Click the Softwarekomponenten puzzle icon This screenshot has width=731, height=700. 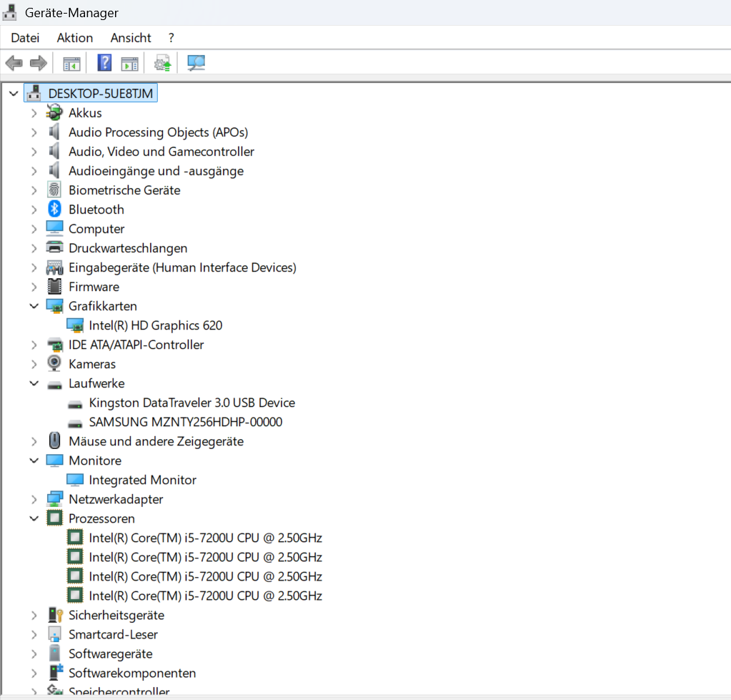[56, 673]
